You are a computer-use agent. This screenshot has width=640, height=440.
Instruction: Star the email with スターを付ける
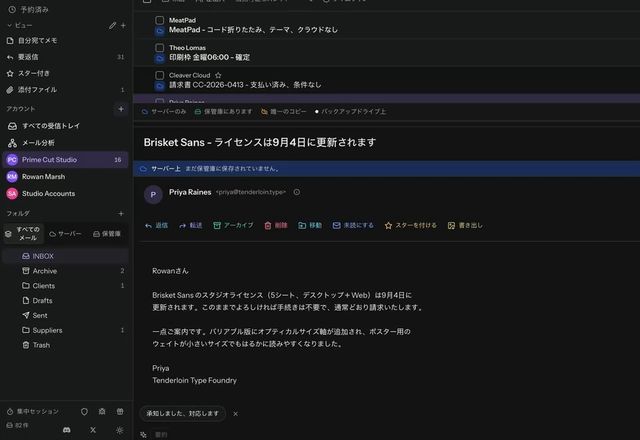[411, 225]
